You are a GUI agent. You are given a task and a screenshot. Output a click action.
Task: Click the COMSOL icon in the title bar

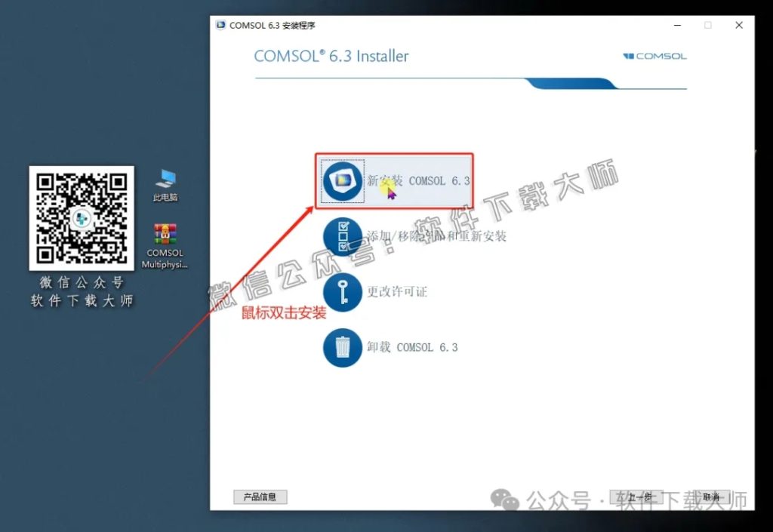220,25
